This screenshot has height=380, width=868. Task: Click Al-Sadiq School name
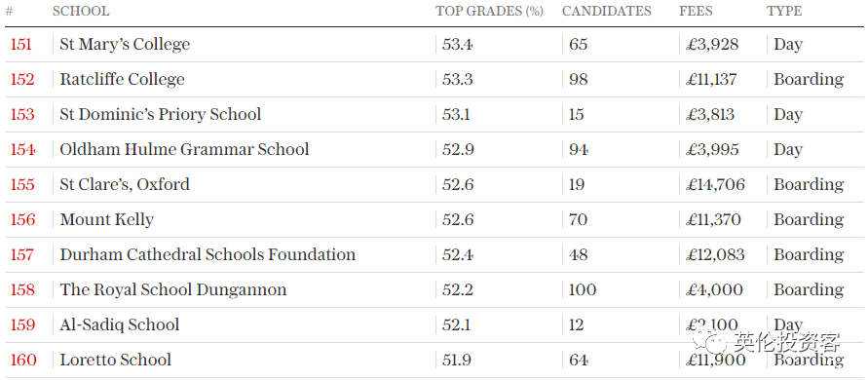[x=120, y=324]
